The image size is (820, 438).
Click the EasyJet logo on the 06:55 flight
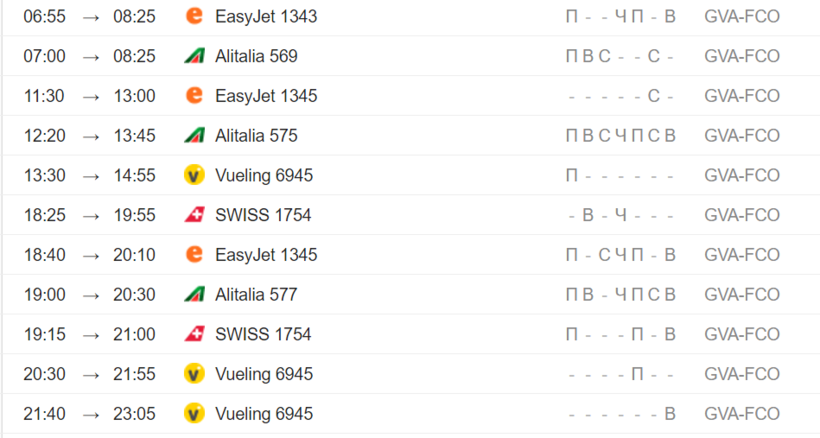coord(195,16)
